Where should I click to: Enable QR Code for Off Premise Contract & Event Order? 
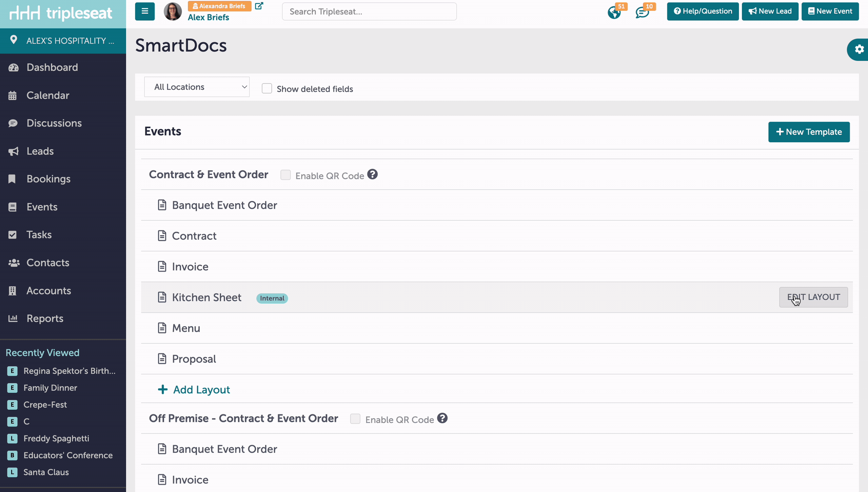tap(355, 419)
